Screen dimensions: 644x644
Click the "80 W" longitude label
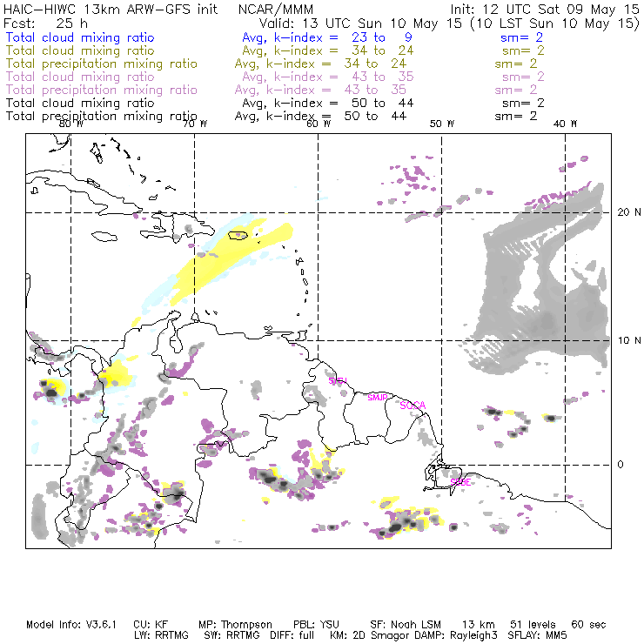pos(70,124)
